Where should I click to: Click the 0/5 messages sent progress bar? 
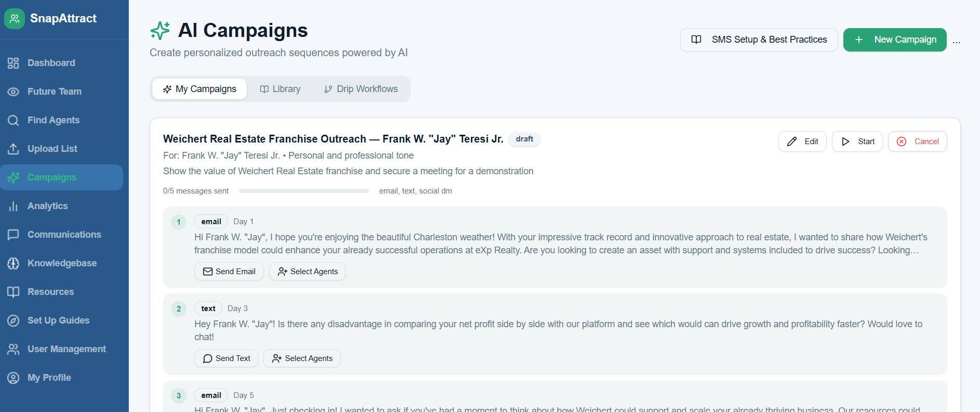(304, 191)
